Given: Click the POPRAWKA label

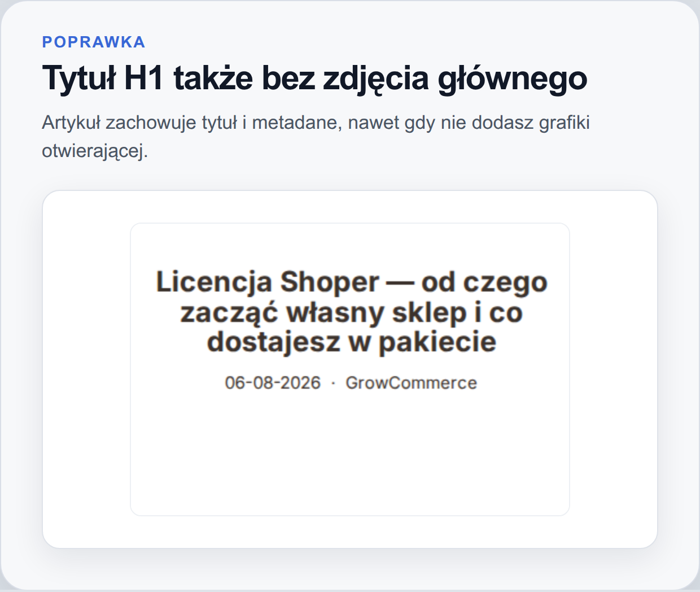Looking at the screenshot, I should click(94, 42).
